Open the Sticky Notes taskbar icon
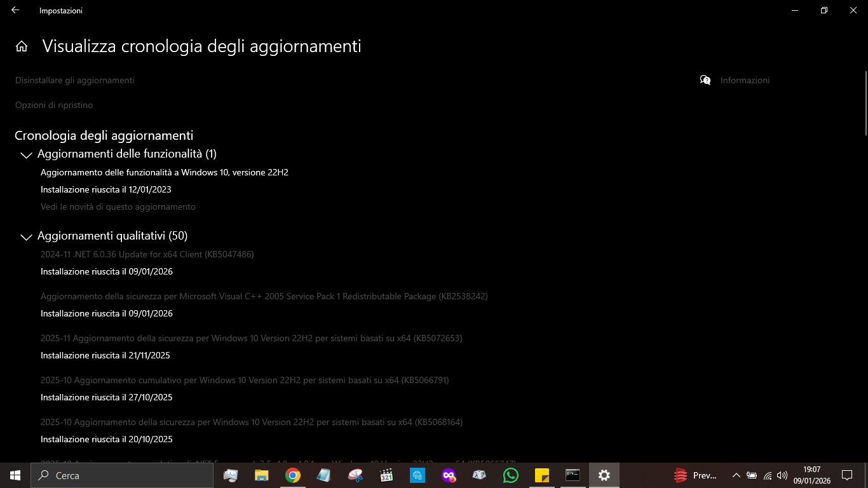The image size is (868, 488). 542,475
